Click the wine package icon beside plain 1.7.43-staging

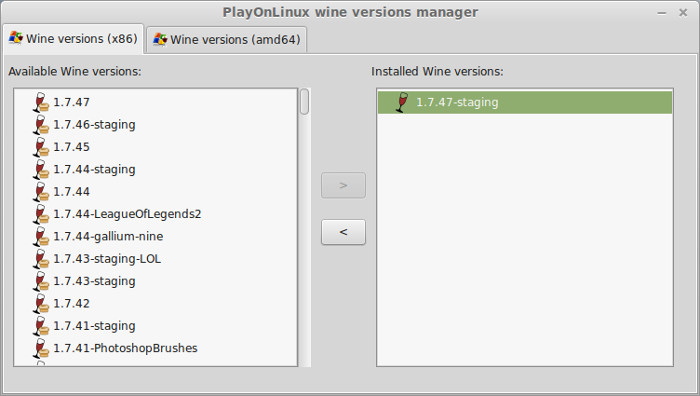coord(41,281)
